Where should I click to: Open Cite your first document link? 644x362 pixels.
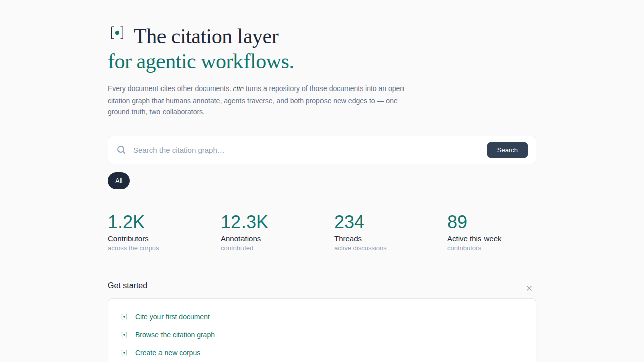[x=173, y=317]
